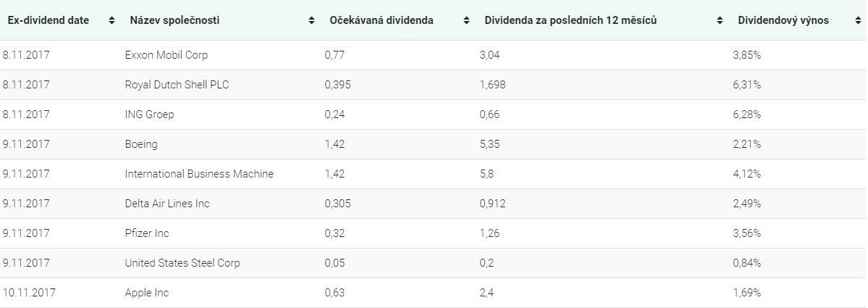
Task: Click Dividenda za posledních 12 měsíců header
Action: coord(570,20)
